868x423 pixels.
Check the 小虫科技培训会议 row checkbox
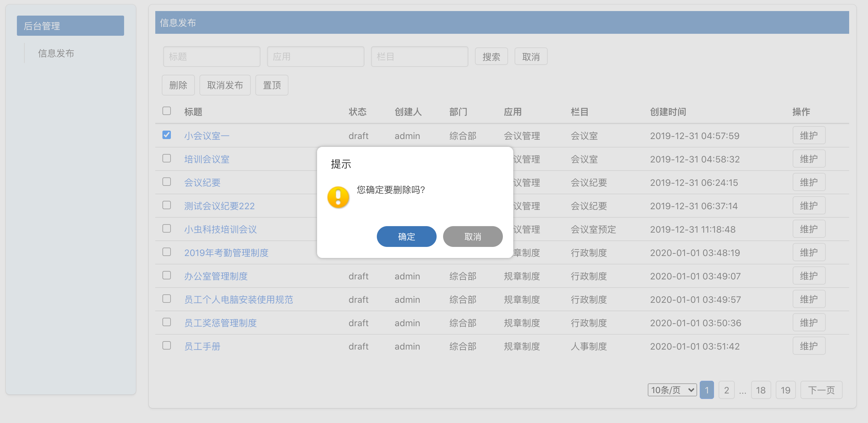166,228
